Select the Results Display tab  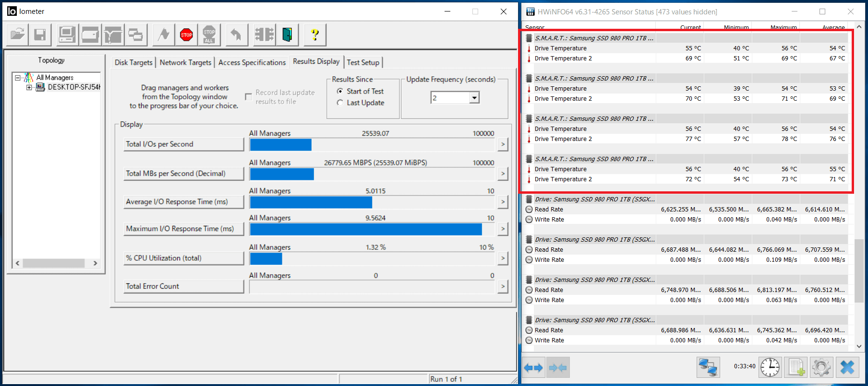click(x=316, y=61)
